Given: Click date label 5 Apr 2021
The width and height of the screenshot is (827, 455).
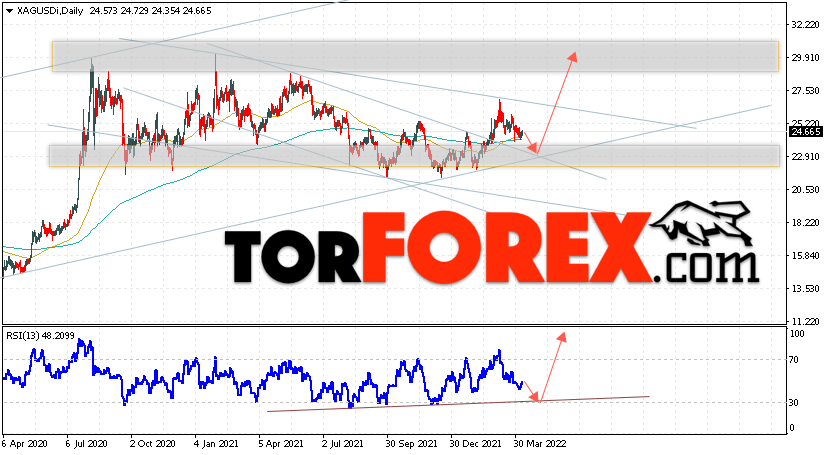Looking at the screenshot, I should (281, 444).
